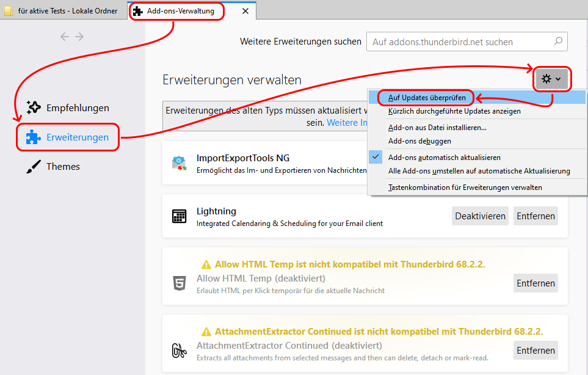Open the Erweiterungen category
588x375 pixels.
pyautogui.click(x=68, y=137)
